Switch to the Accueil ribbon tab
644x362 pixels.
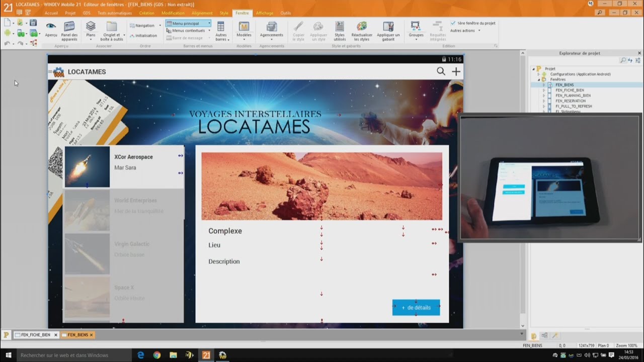coord(51,13)
